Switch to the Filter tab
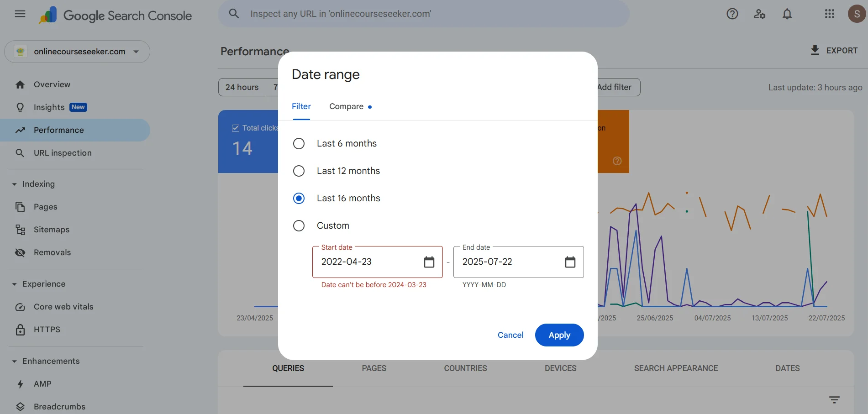 pos(301,107)
